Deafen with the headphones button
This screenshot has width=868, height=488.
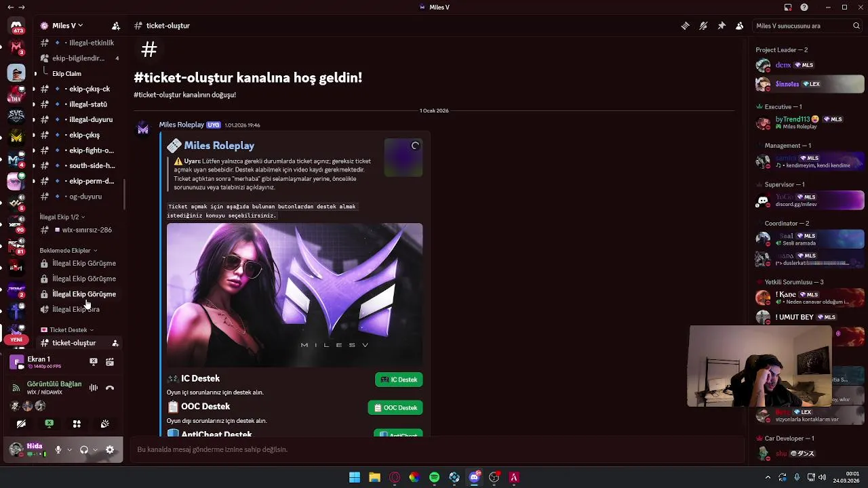pyautogui.click(x=84, y=449)
